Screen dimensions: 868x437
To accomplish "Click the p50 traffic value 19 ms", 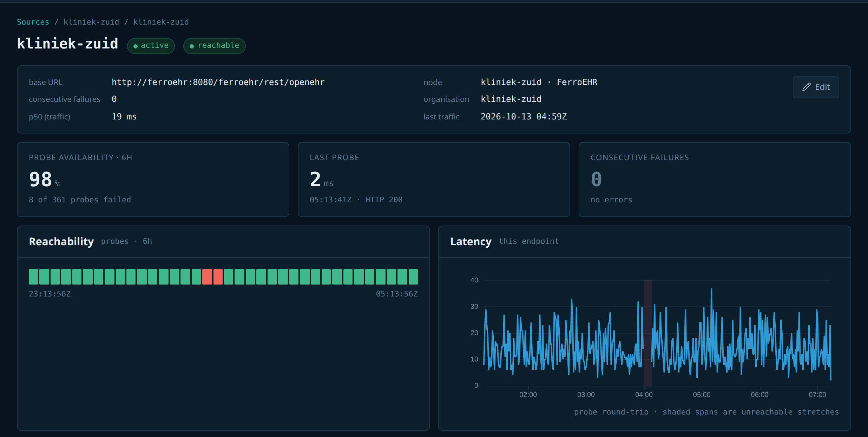I will tap(124, 116).
